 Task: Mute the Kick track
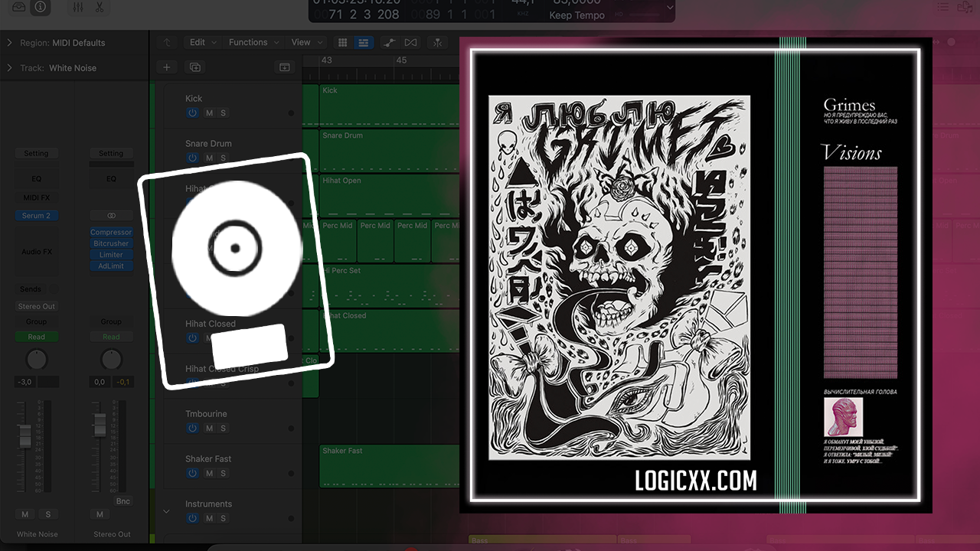coord(209,113)
